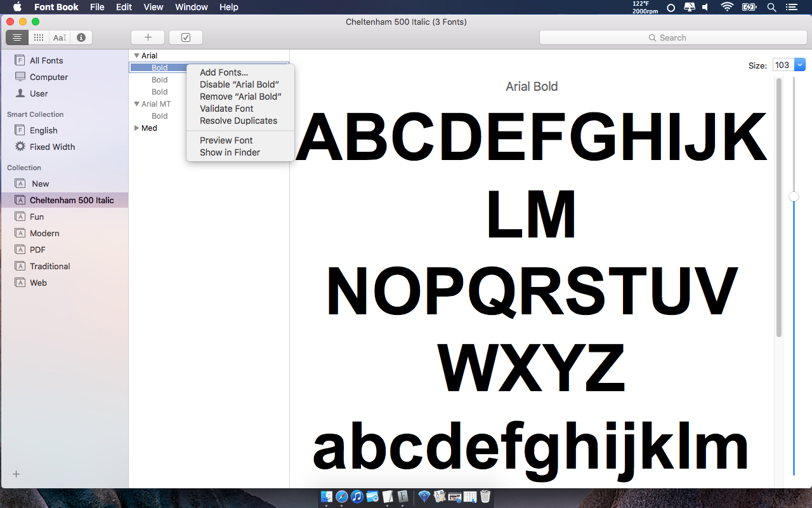Select the All Fonts library

(x=64, y=60)
